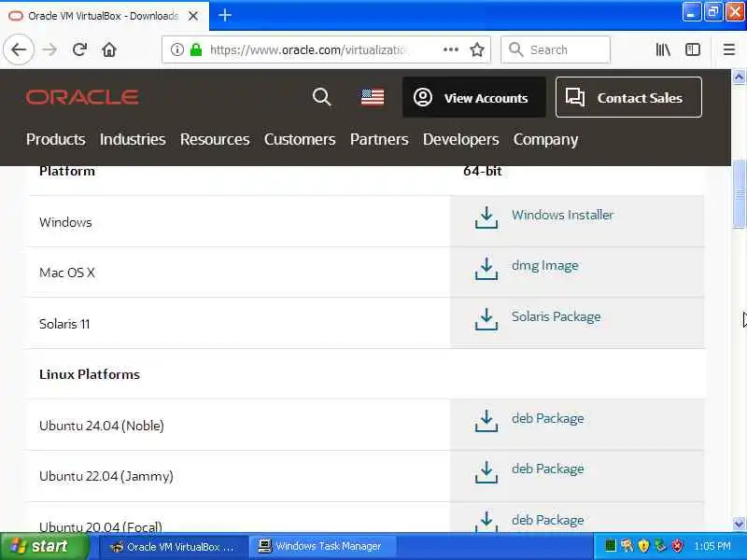Click the Ubuntu 24.04 (Noble) label
747x560 pixels.
tap(102, 426)
